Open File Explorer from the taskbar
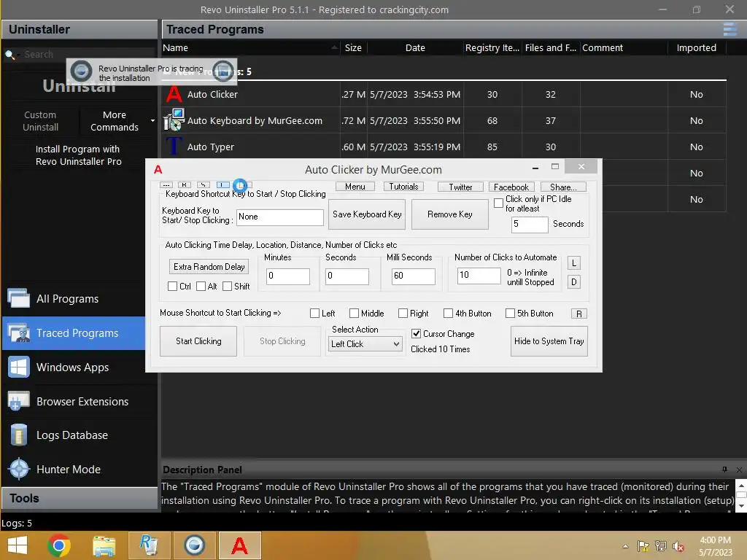 coord(104,545)
